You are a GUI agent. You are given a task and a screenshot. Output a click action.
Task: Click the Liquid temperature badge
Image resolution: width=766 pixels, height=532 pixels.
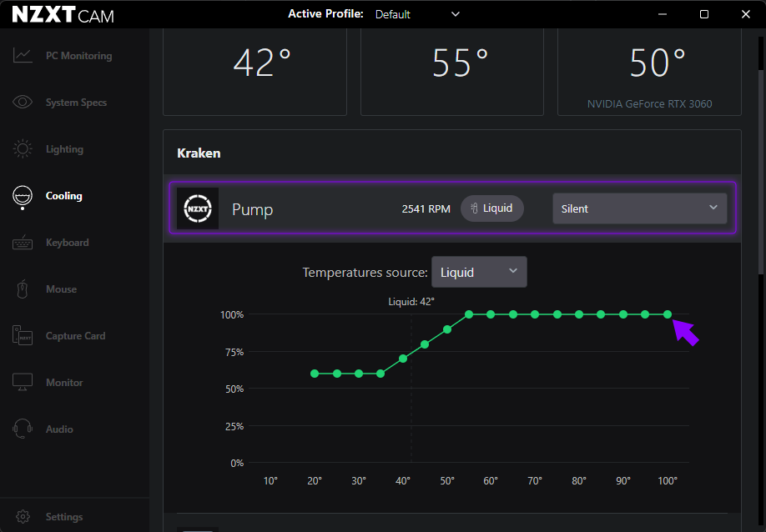point(492,208)
